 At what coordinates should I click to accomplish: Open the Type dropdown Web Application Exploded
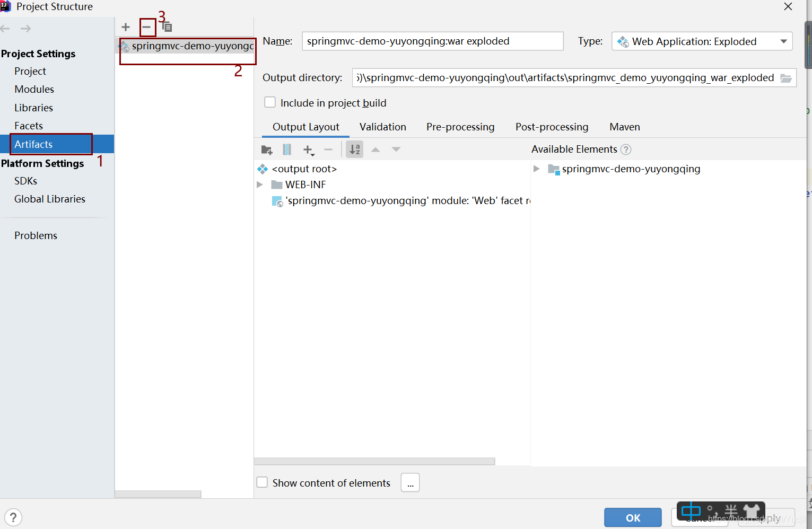pyautogui.click(x=702, y=41)
